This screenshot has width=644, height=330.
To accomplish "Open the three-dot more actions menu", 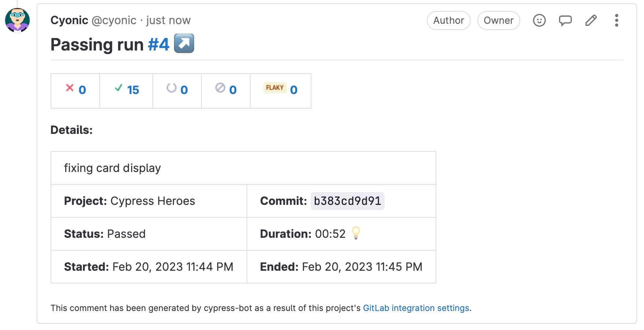I will pos(617,20).
